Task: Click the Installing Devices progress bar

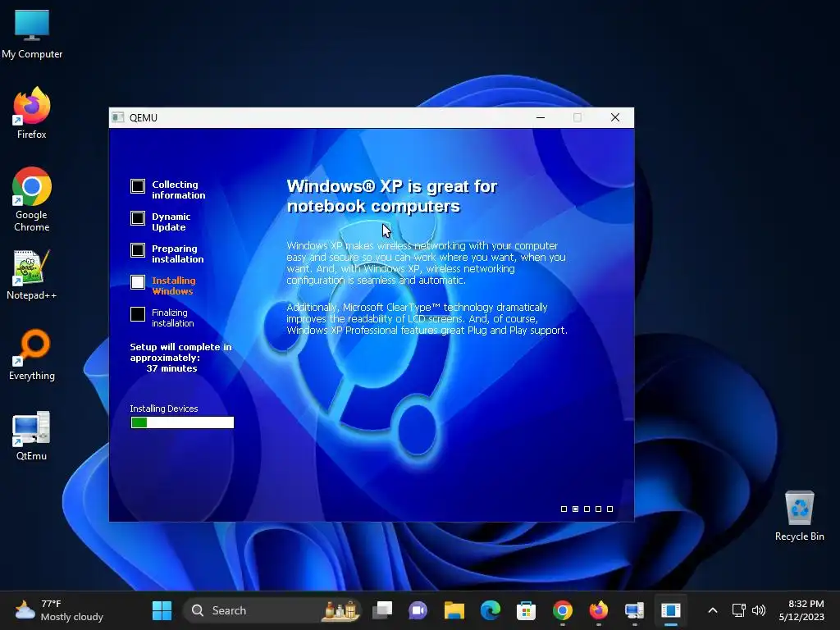Action: coord(182,422)
